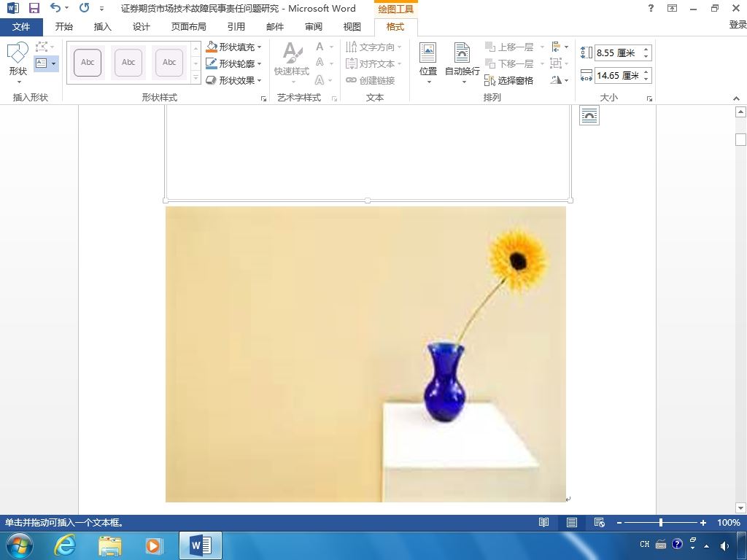Open the Shapes gallery
Screen dimensions: 747x560
click(18, 63)
